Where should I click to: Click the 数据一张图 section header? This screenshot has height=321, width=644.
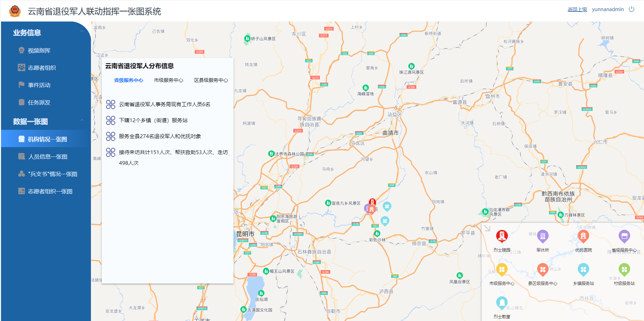point(30,121)
